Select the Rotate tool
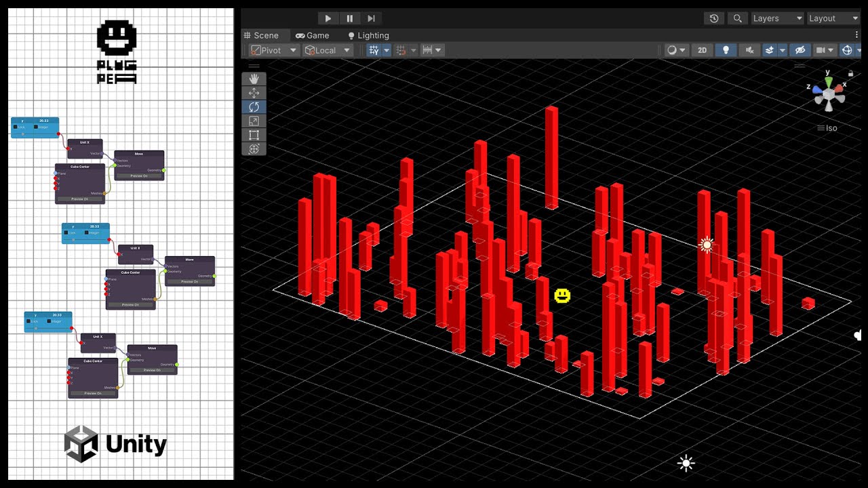868x488 pixels. tap(254, 107)
